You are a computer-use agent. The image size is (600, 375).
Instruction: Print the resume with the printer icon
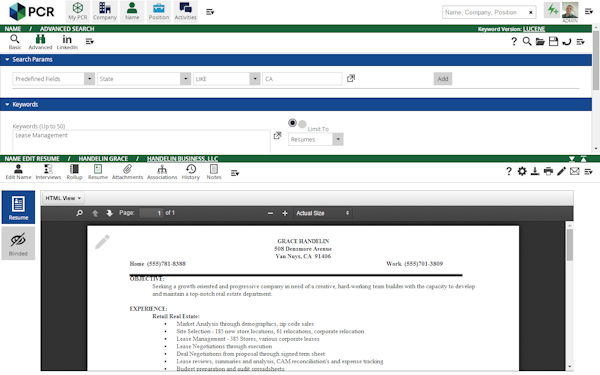[548, 171]
